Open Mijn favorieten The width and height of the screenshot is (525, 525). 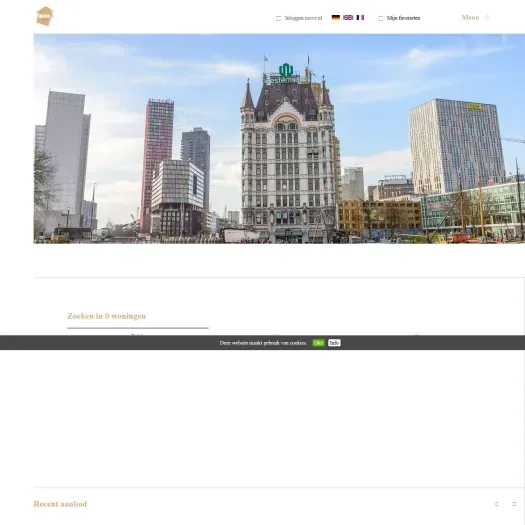tap(403, 18)
